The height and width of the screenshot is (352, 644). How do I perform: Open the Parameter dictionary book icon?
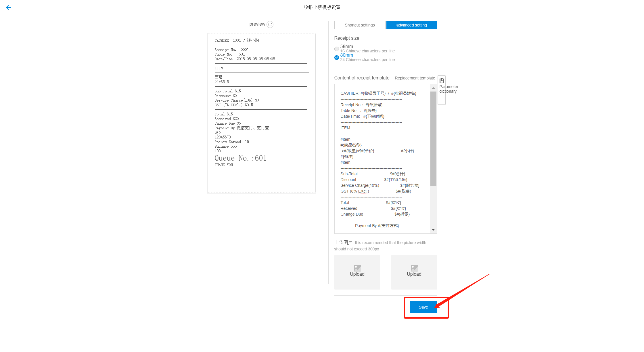[x=442, y=81]
